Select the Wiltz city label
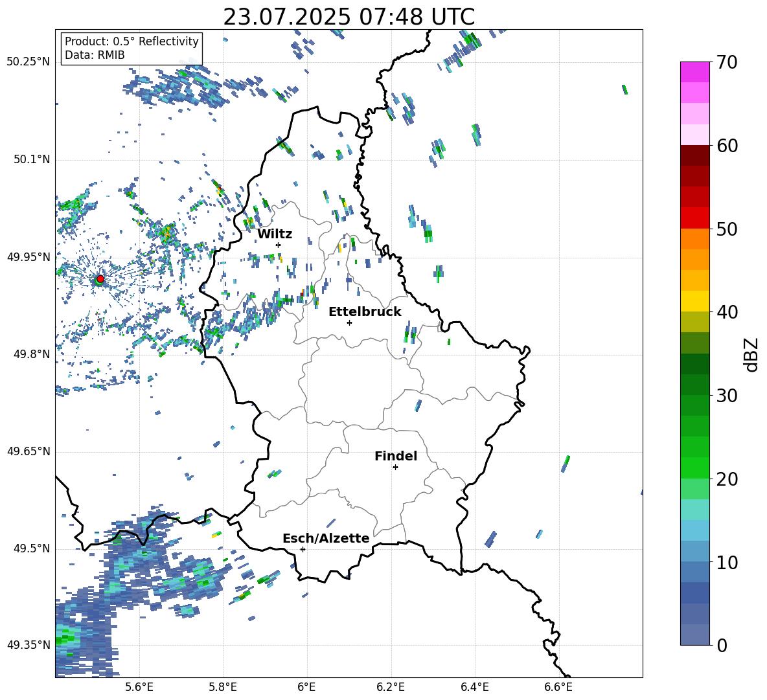 point(275,234)
